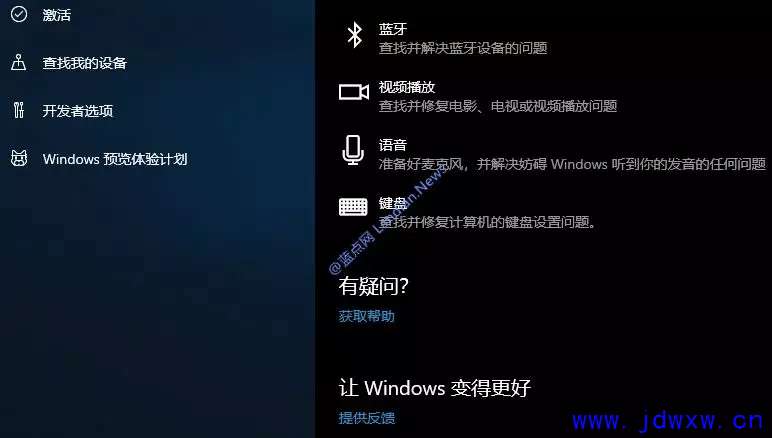Click description 查找并解决蓝牙设备的问题
Screen dimensions: 772x438
pos(463,48)
